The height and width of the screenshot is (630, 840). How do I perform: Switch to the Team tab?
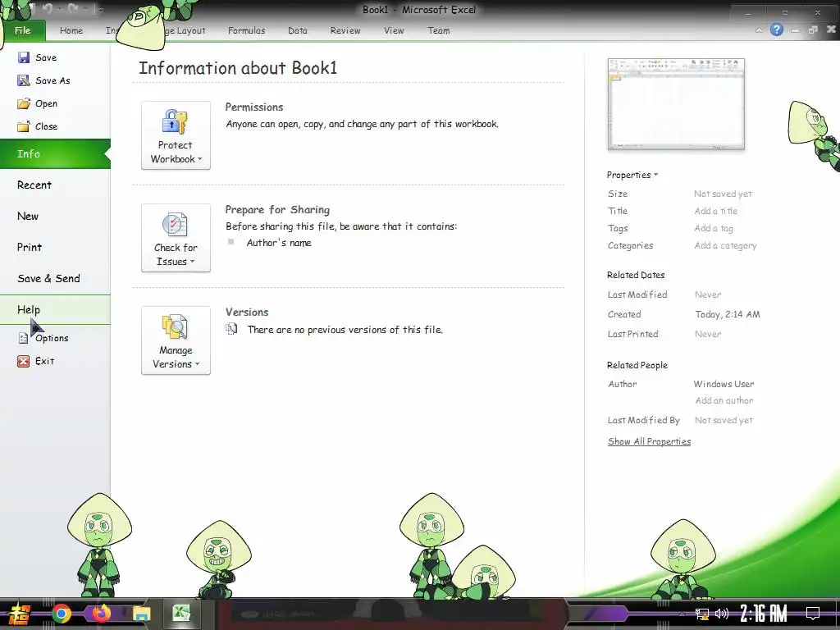click(439, 30)
